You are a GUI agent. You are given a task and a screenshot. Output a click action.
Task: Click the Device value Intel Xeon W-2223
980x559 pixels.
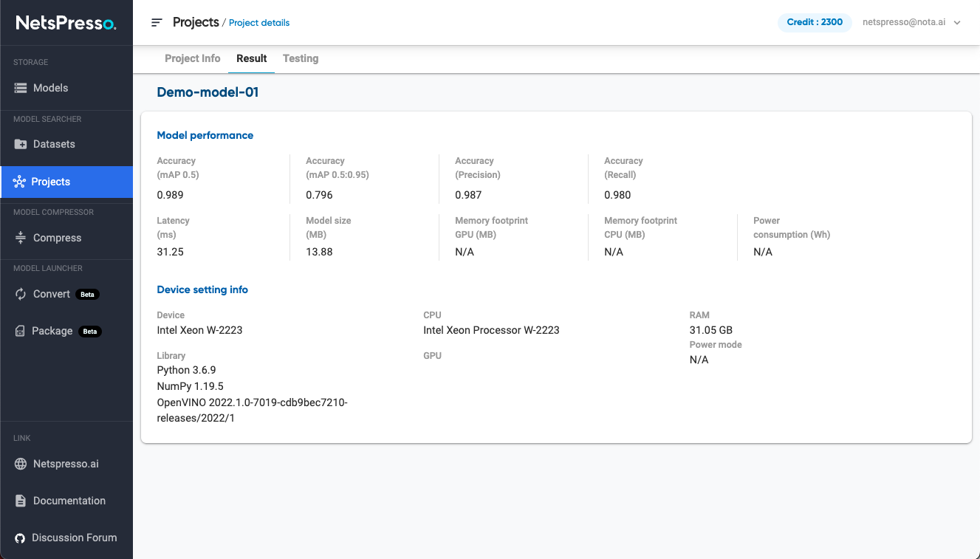click(199, 330)
